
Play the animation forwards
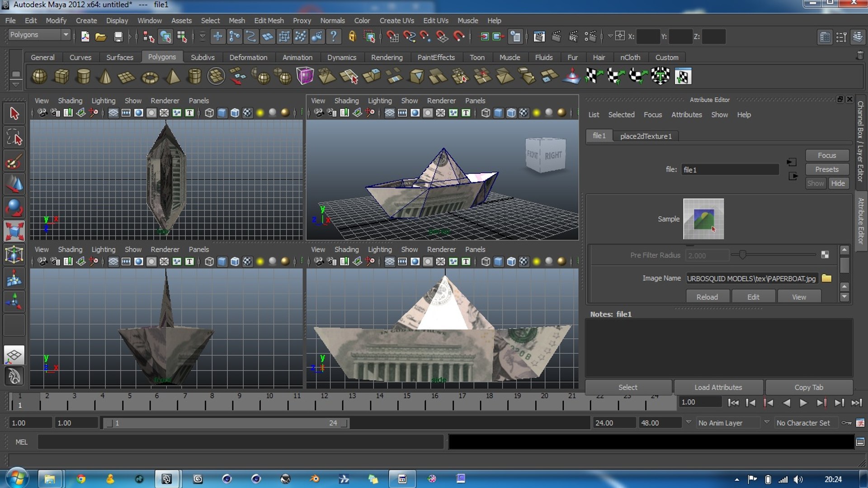click(803, 403)
